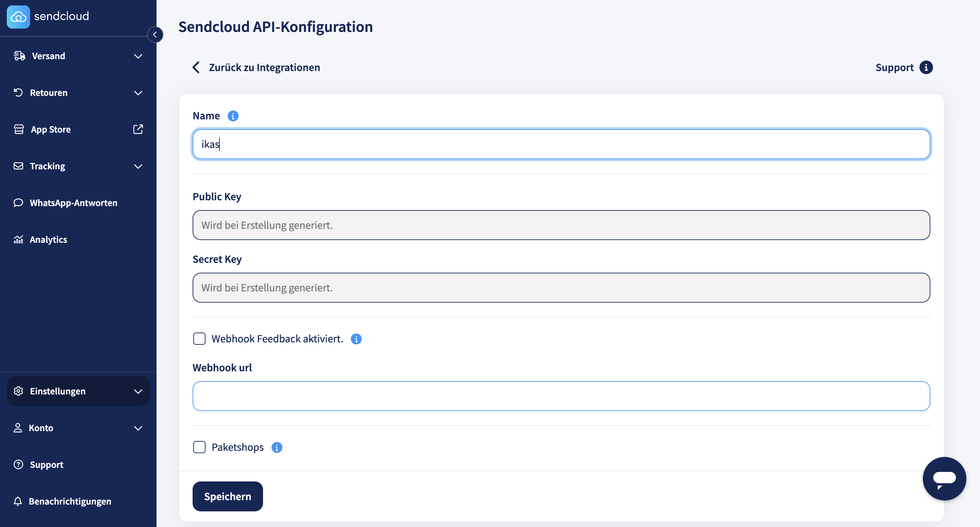
Task: Enable the Webhook Feedback aktiviert checkbox
Action: tap(199, 338)
